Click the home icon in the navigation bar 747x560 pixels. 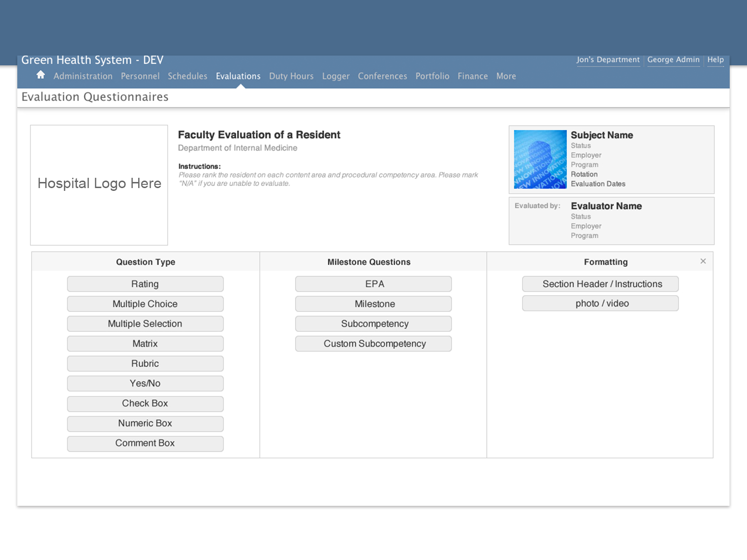41,75
